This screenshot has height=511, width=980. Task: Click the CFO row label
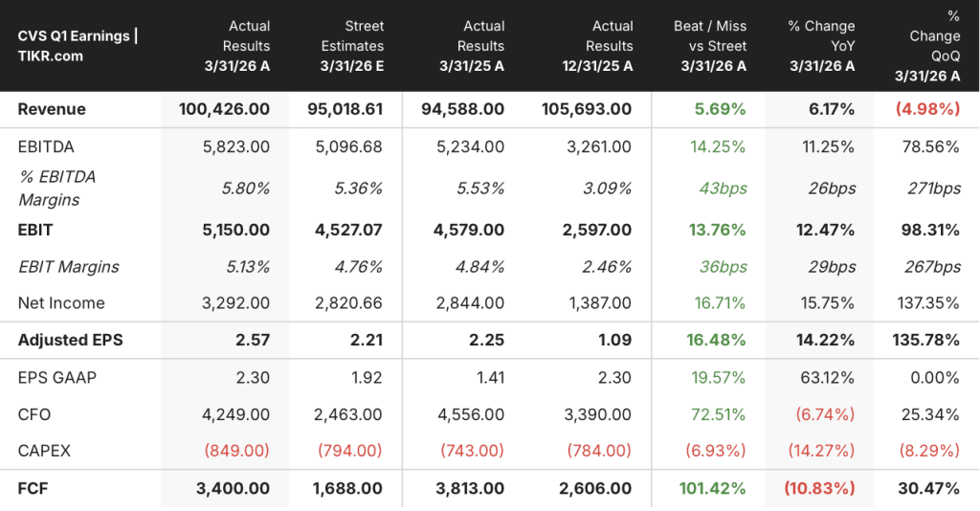click(34, 414)
